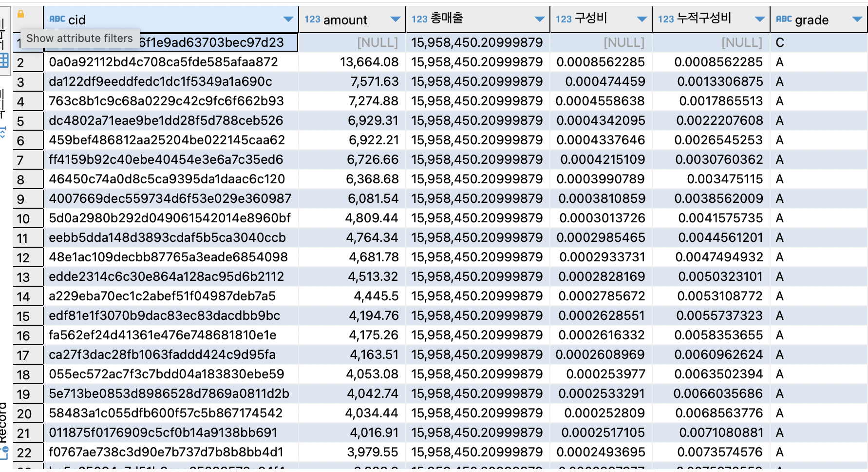This screenshot has width=868, height=472.
Task: Select the [NULL] amount cell in row 1
Action: pyautogui.click(x=352, y=42)
